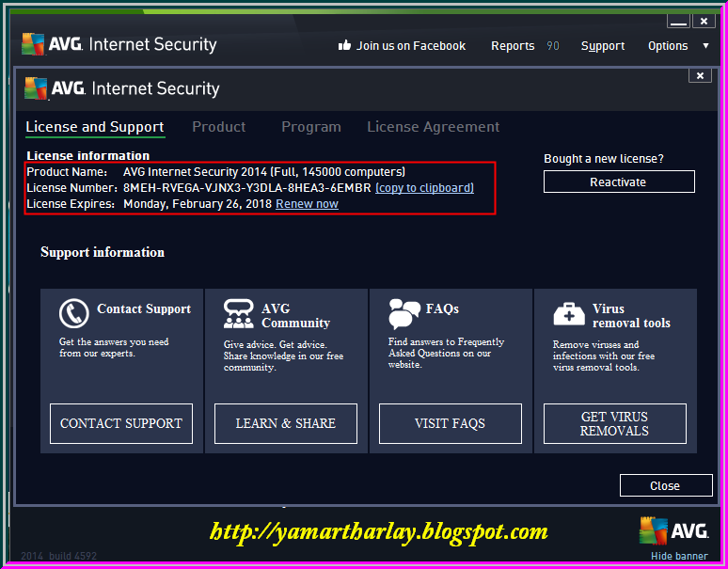Click the license number 8MEH-RVEGA-VJNX3-Y3DLA-8HEA3-6EMBR
Screen dimensions: 728x569
tap(247, 188)
